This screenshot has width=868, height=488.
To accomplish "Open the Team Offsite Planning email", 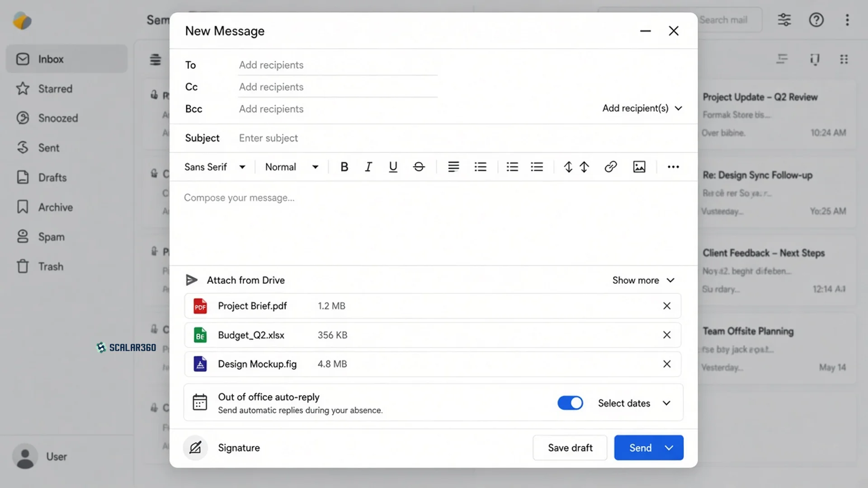I will point(777,349).
